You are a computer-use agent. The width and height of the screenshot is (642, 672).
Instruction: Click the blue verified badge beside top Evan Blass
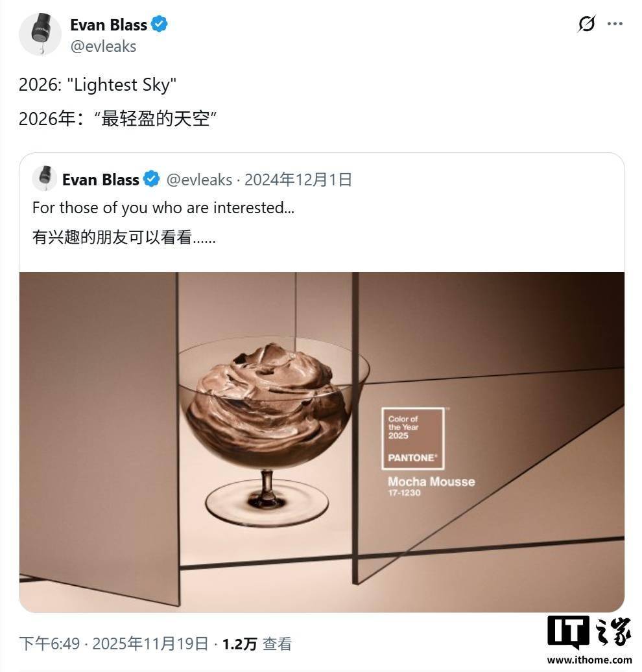(160, 24)
